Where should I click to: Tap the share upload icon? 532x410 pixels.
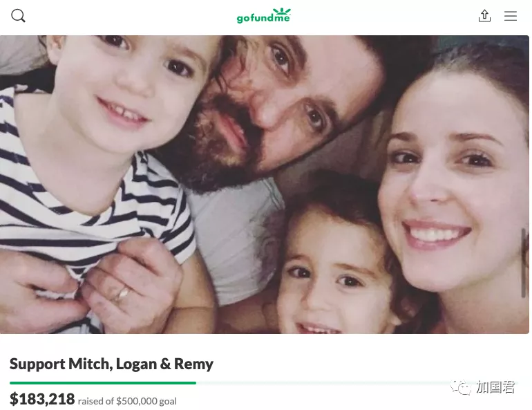click(x=484, y=16)
